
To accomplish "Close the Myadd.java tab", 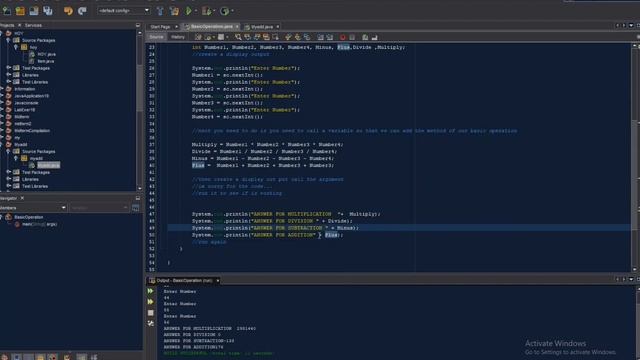I will click(x=278, y=27).
